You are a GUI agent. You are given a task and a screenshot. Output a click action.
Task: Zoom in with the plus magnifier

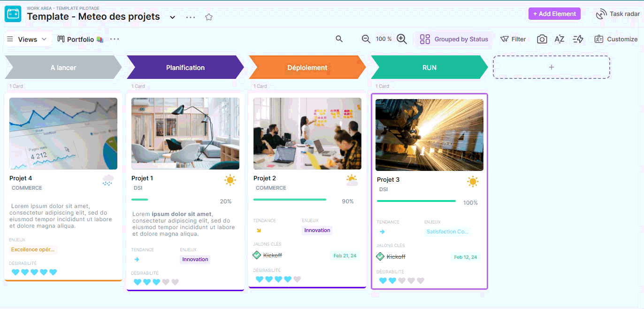402,39
